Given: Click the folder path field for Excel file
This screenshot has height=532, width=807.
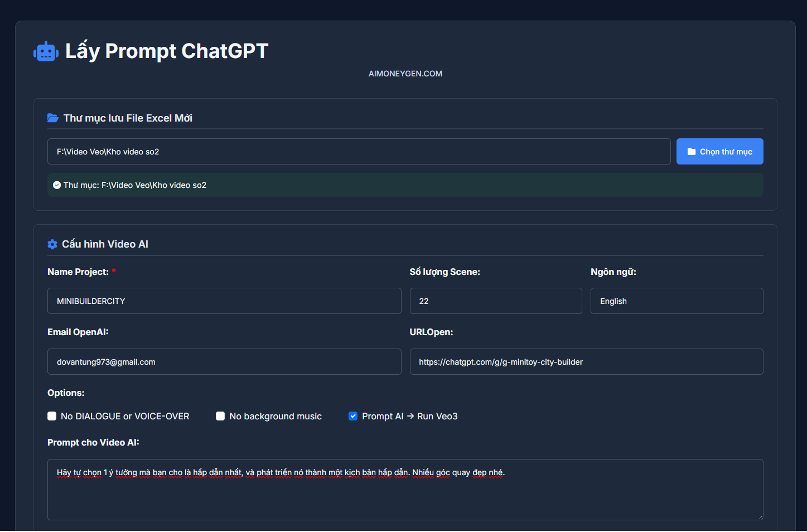Looking at the screenshot, I should coord(359,152).
